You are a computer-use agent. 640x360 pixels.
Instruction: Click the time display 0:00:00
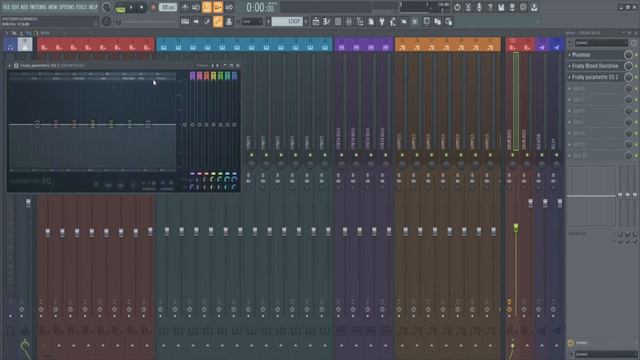260,7
